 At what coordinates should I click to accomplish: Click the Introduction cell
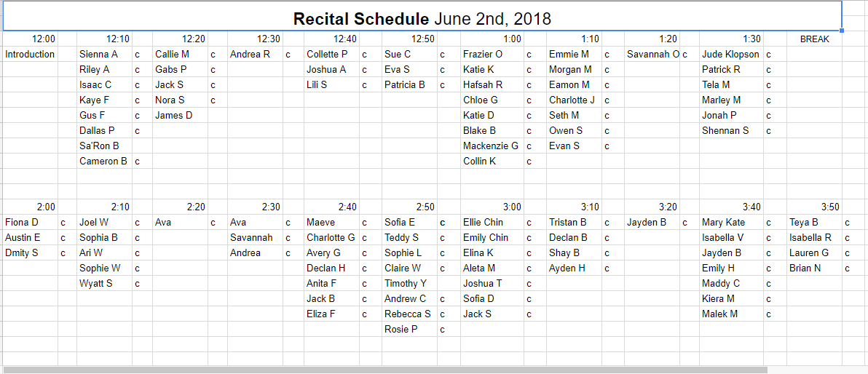31,55
